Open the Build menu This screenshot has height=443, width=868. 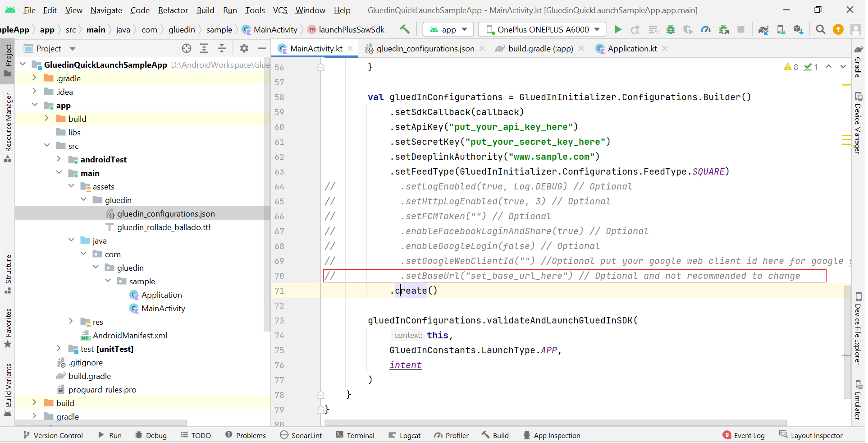(206, 10)
